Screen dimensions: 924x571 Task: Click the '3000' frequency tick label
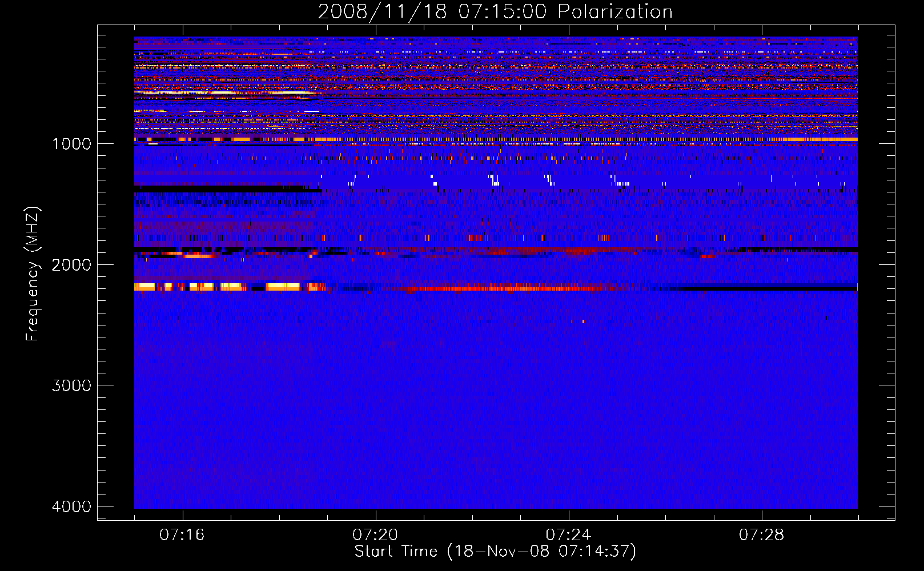click(71, 385)
